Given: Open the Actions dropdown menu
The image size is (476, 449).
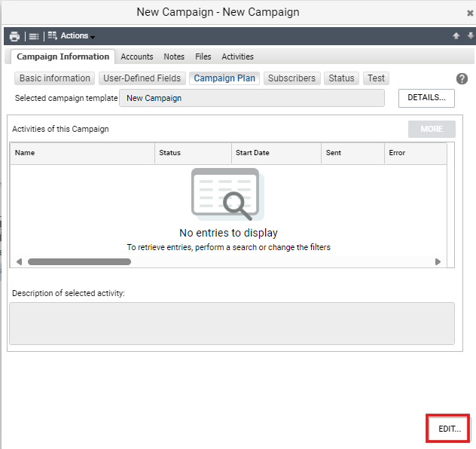Looking at the screenshot, I should click(72, 36).
